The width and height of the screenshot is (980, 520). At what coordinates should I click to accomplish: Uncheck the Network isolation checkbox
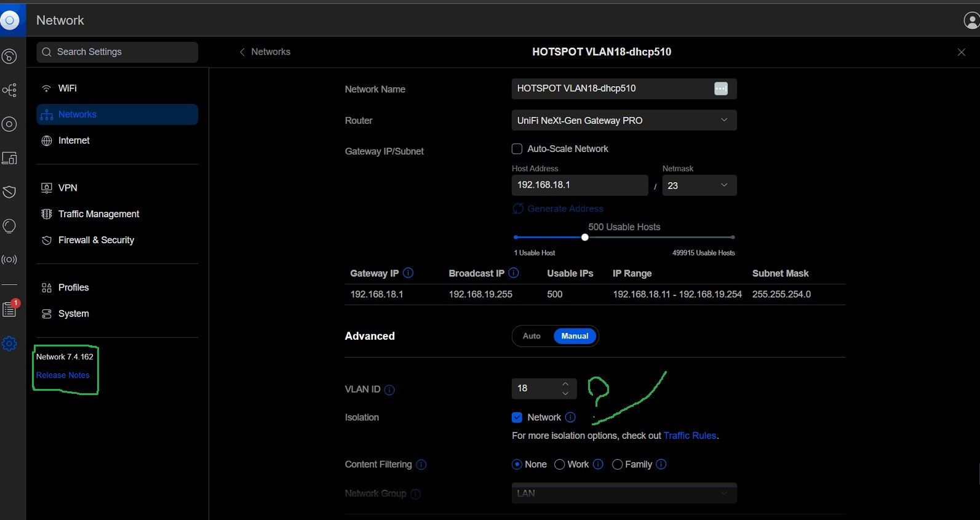(517, 417)
